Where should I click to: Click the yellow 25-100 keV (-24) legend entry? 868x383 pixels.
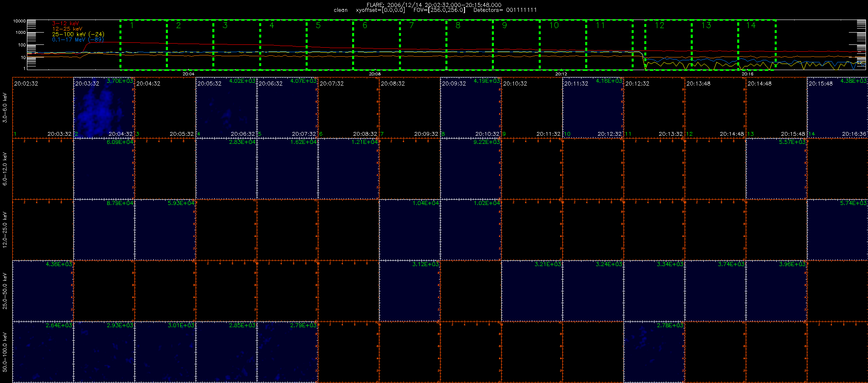point(78,34)
